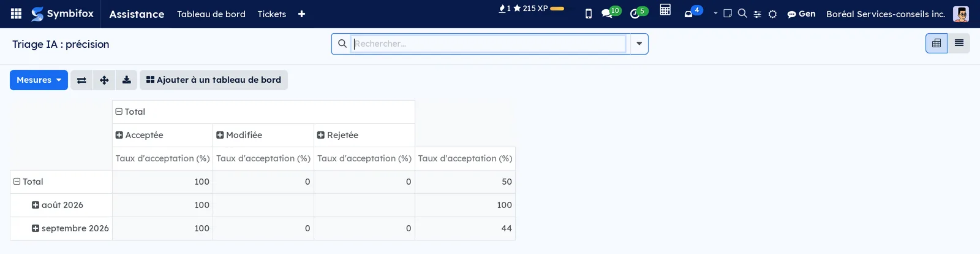Open activities clock with 5 pending
The image size is (980, 254).
(x=639, y=12)
